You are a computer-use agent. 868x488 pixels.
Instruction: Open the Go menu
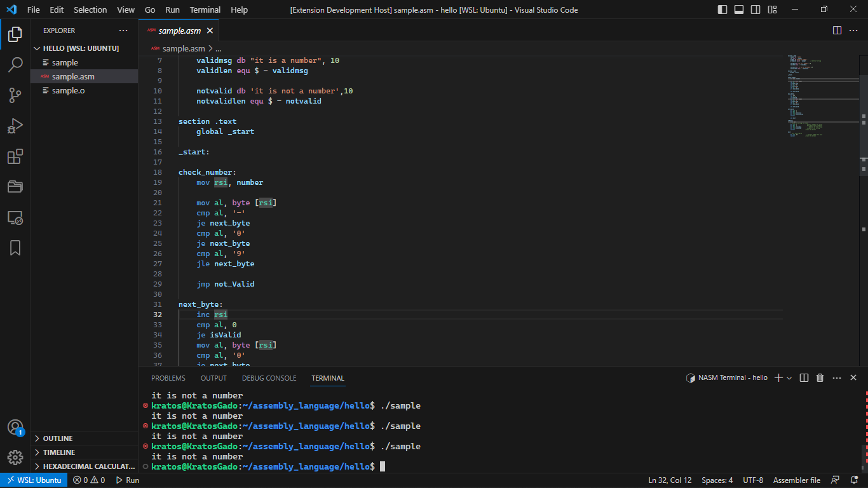click(x=150, y=10)
